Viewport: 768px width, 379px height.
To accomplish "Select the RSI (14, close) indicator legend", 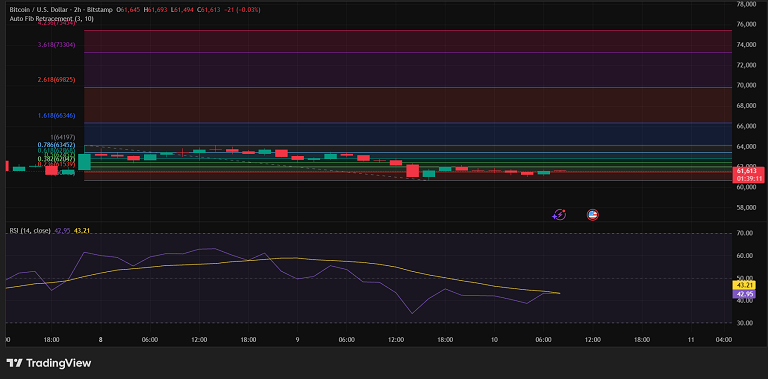I will [30, 230].
